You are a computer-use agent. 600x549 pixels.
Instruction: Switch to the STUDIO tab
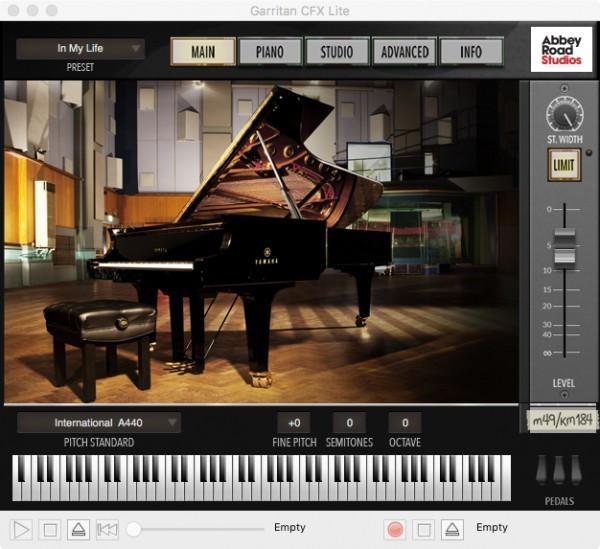click(x=337, y=52)
